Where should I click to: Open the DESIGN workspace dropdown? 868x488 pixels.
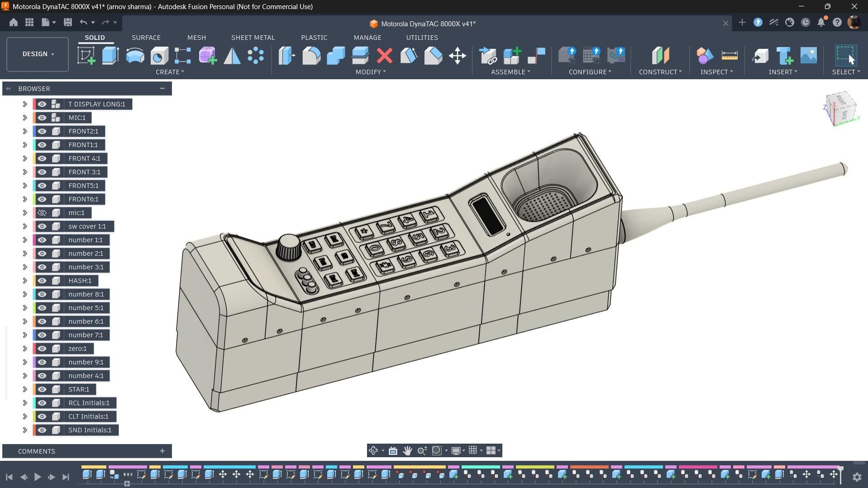pyautogui.click(x=38, y=54)
